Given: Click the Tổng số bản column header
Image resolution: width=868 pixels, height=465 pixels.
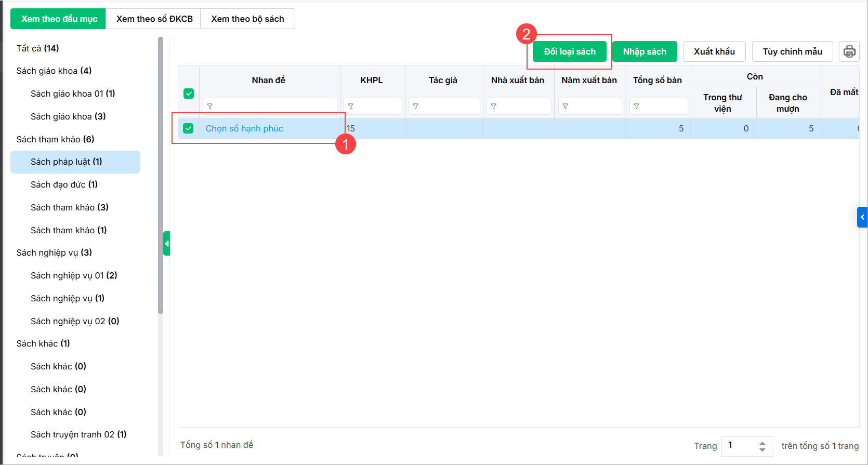Looking at the screenshot, I should [657, 80].
